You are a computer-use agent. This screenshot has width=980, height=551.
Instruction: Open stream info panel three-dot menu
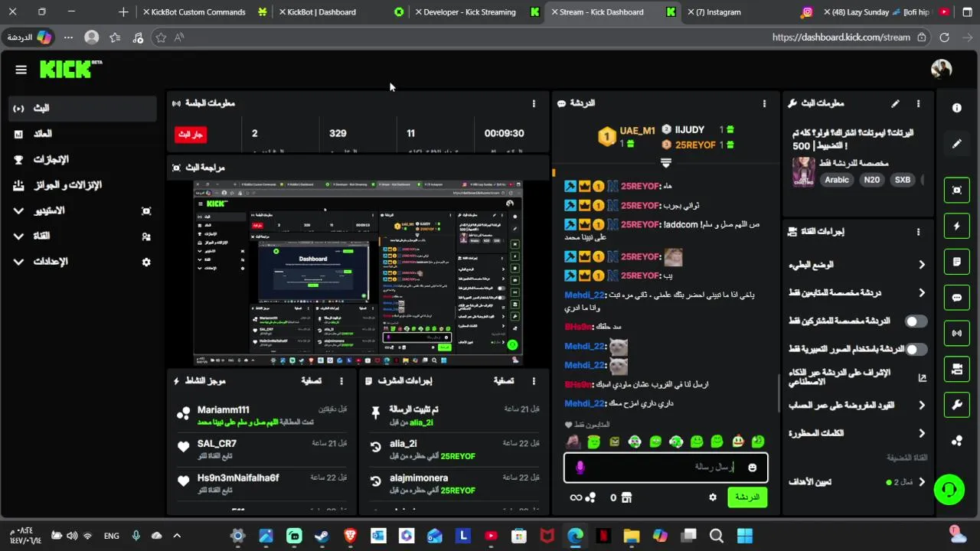[x=918, y=103]
